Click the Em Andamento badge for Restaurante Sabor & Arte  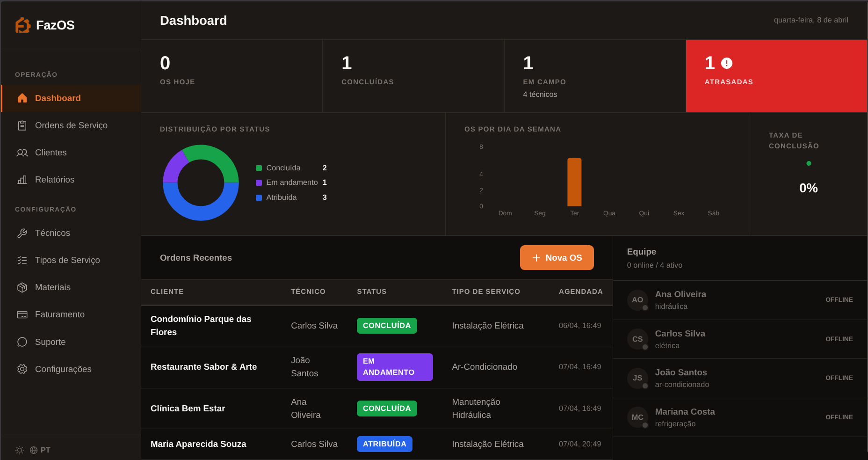coord(394,367)
